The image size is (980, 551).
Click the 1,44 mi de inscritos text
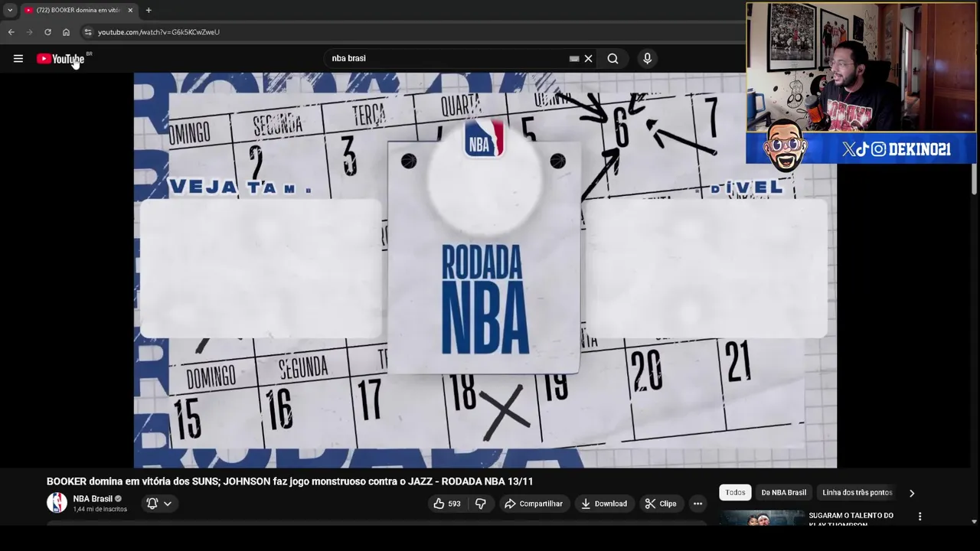click(100, 510)
